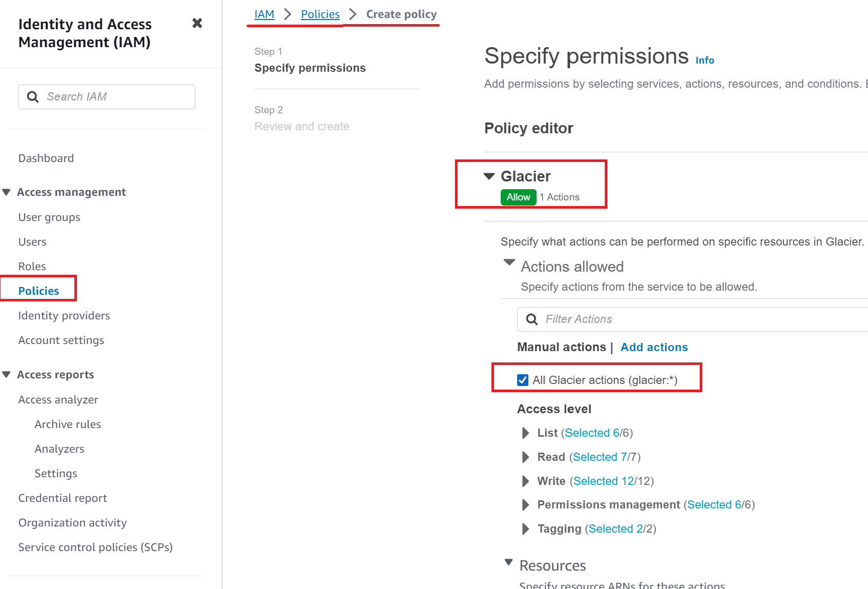Click the Search IAM magnifier icon
The width and height of the screenshot is (868, 589).
click(33, 97)
